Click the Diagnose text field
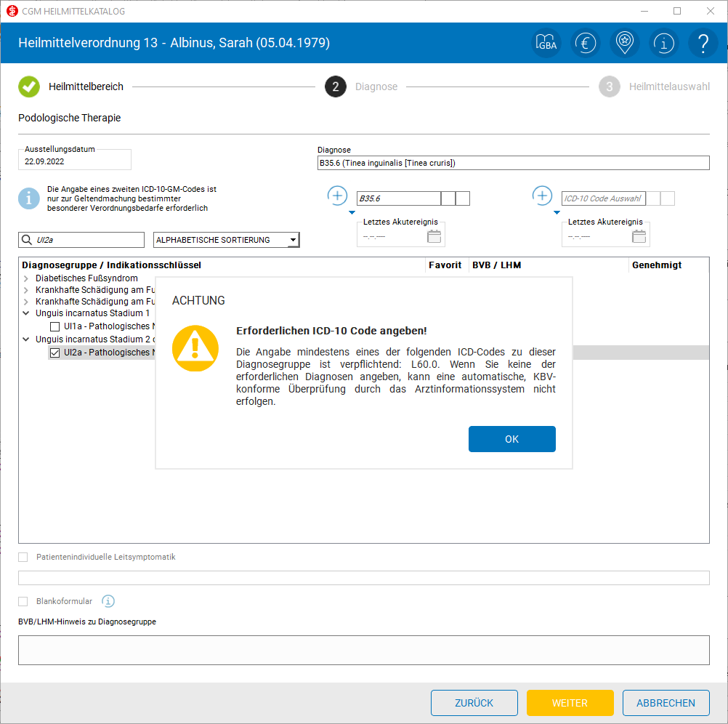Image resolution: width=728 pixels, height=724 pixels. coord(513,163)
